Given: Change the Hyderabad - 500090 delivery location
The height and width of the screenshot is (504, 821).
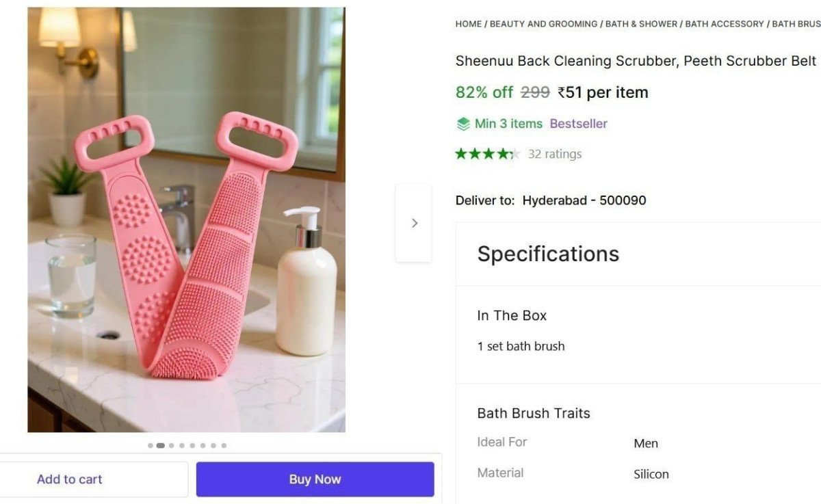Looking at the screenshot, I should point(584,200).
